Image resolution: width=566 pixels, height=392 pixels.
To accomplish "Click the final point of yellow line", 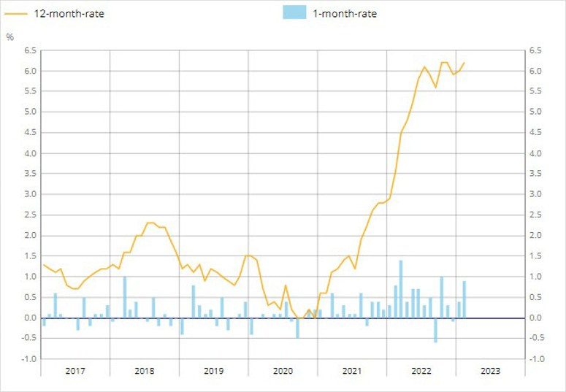I will pos(464,63).
